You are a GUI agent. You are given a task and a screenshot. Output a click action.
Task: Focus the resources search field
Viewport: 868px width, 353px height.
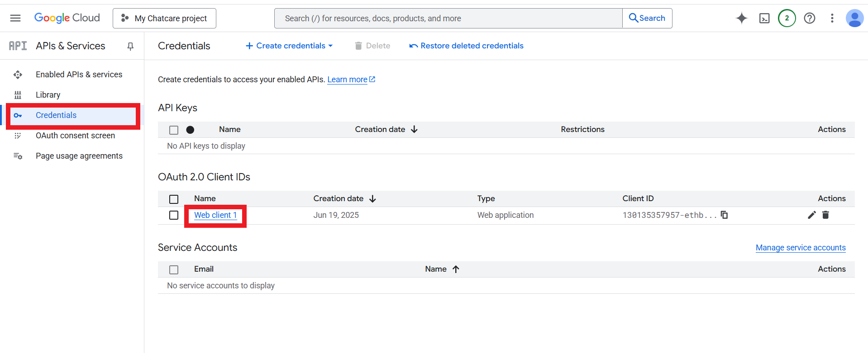point(448,18)
